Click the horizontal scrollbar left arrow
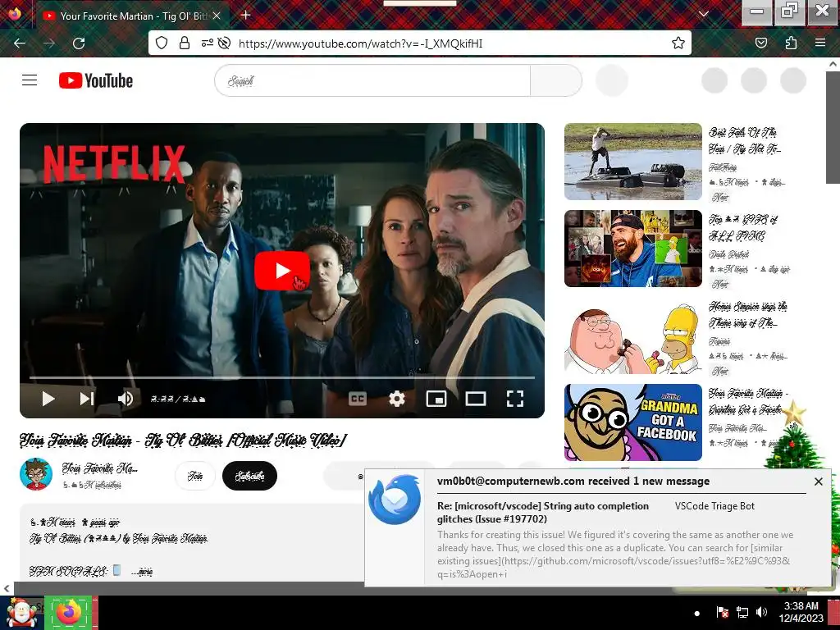Screen dimensions: 840x630 pyautogui.click(x=7, y=588)
